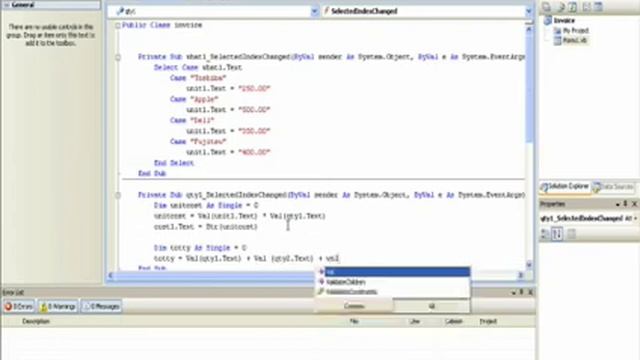Place cursor on the Select Case what1.Text line

(198, 68)
